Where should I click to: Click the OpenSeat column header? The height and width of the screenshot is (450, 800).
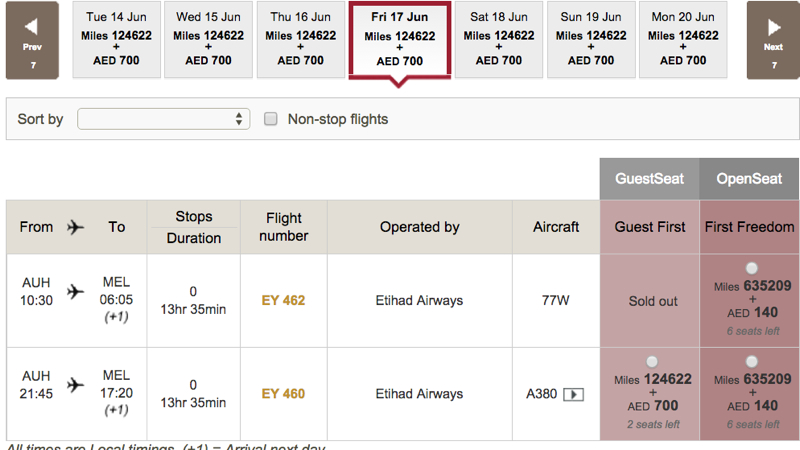749,179
